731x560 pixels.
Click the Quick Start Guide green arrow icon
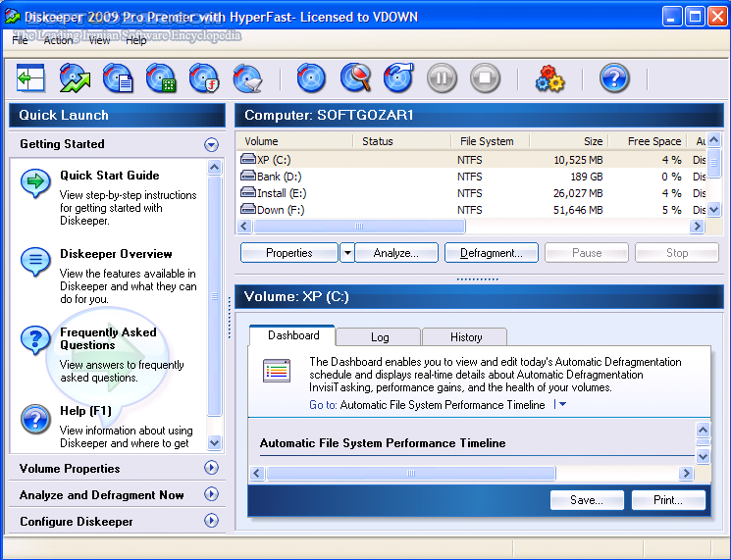35,182
